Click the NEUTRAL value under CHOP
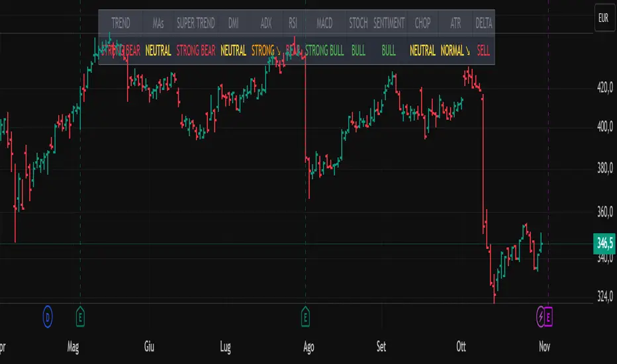The width and height of the screenshot is (617, 364). coord(422,50)
